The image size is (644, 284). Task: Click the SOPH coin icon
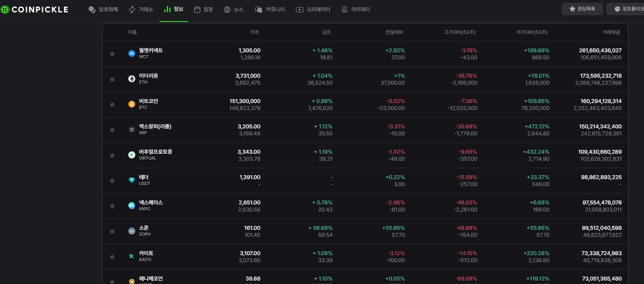coord(132,231)
